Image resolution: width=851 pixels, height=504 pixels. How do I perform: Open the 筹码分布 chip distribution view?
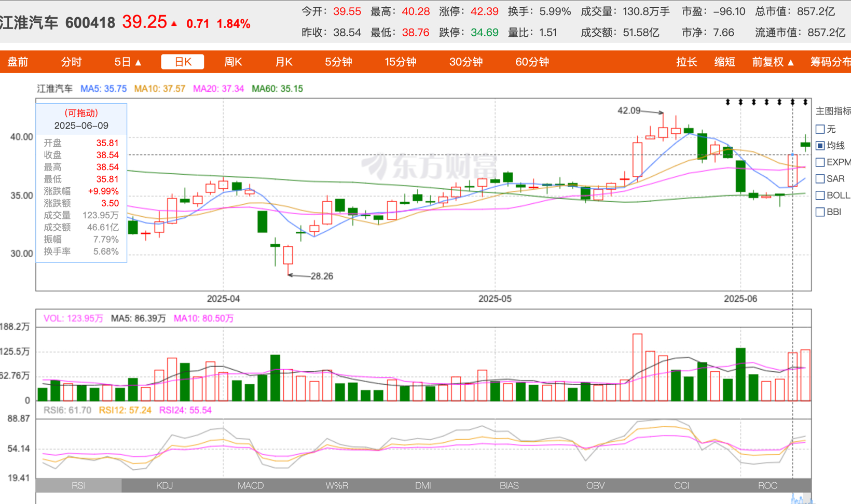(830, 62)
